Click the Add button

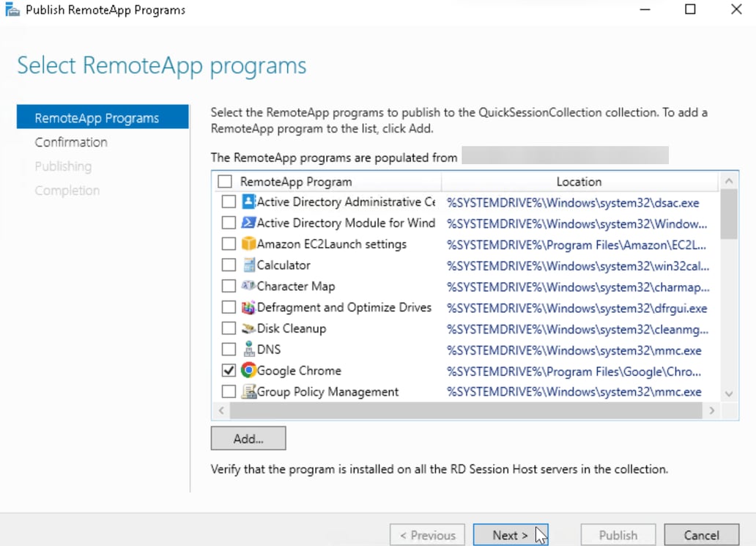click(247, 438)
